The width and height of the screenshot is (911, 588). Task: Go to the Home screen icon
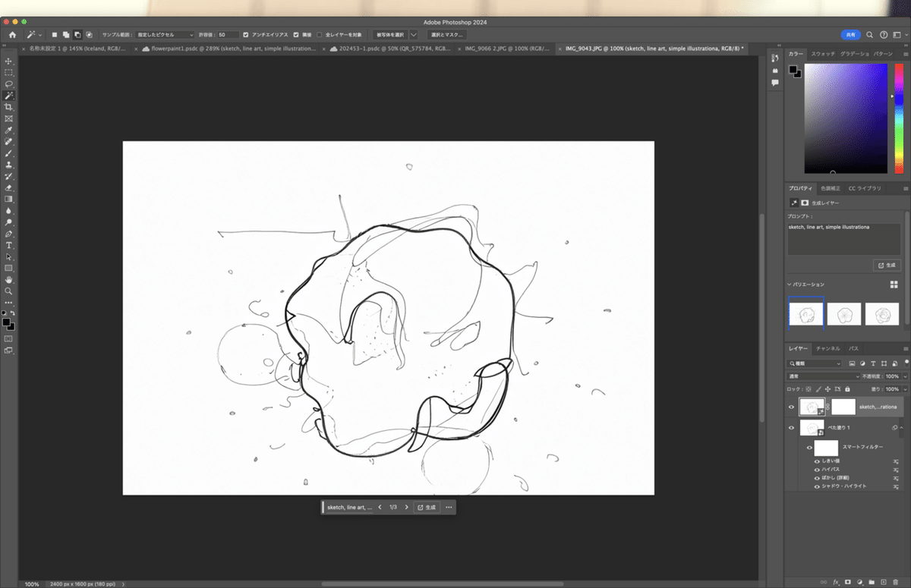tap(12, 35)
